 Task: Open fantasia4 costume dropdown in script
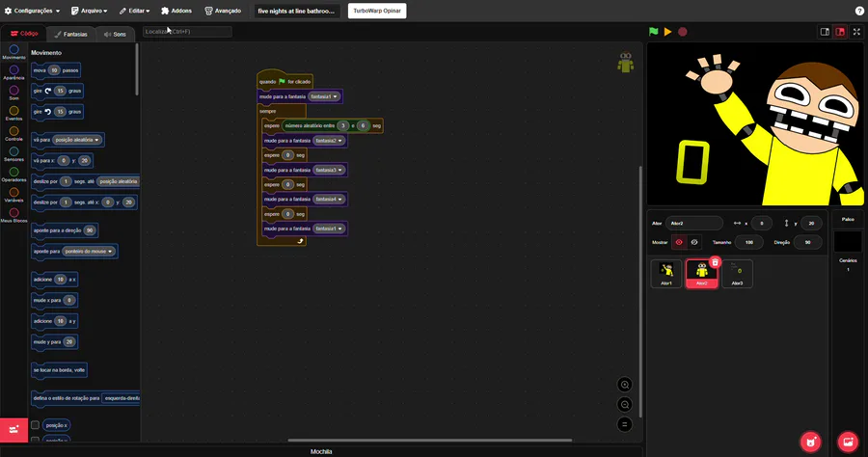pyautogui.click(x=329, y=200)
